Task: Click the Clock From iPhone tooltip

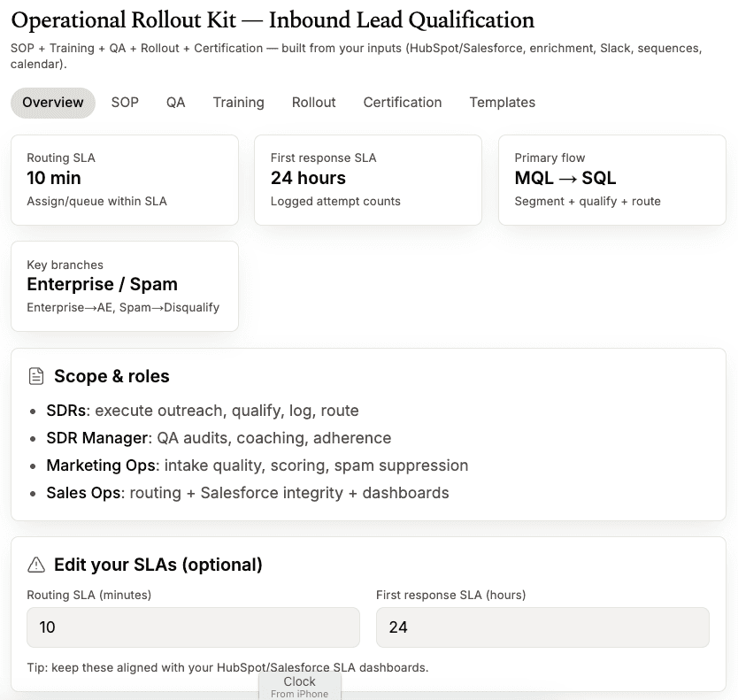Action: coord(300,687)
